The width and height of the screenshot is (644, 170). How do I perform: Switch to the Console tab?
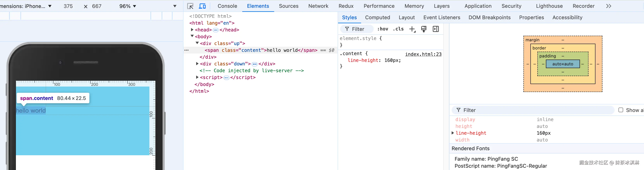click(x=227, y=6)
